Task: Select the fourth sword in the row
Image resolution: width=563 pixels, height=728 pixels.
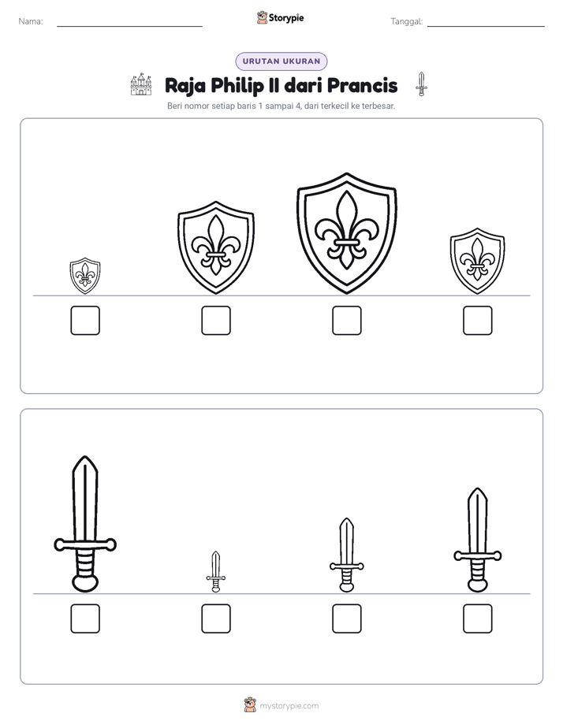Action: (x=478, y=540)
